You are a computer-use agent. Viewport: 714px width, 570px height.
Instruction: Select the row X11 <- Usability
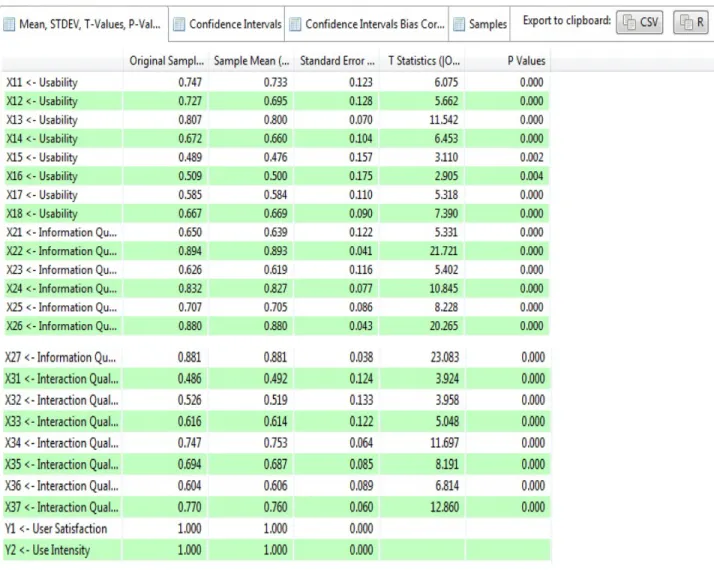point(276,82)
